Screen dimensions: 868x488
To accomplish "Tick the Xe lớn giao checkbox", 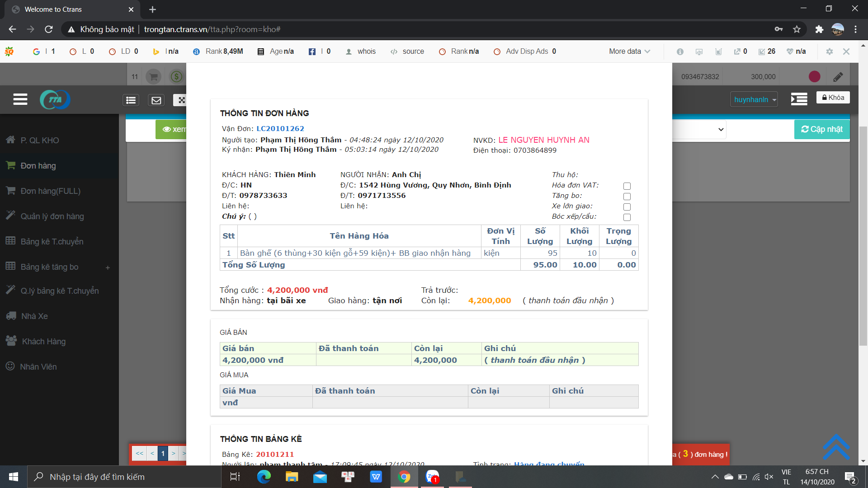I will point(627,207).
